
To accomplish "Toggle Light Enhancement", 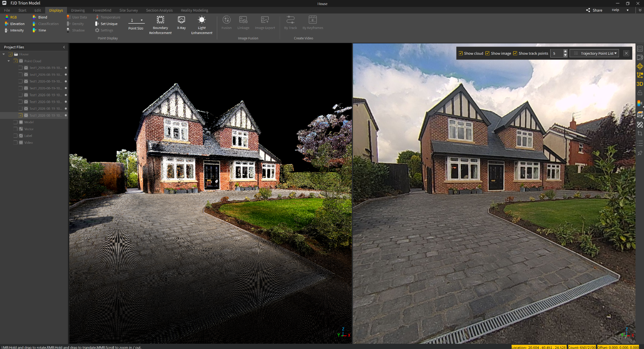I will coord(202,25).
